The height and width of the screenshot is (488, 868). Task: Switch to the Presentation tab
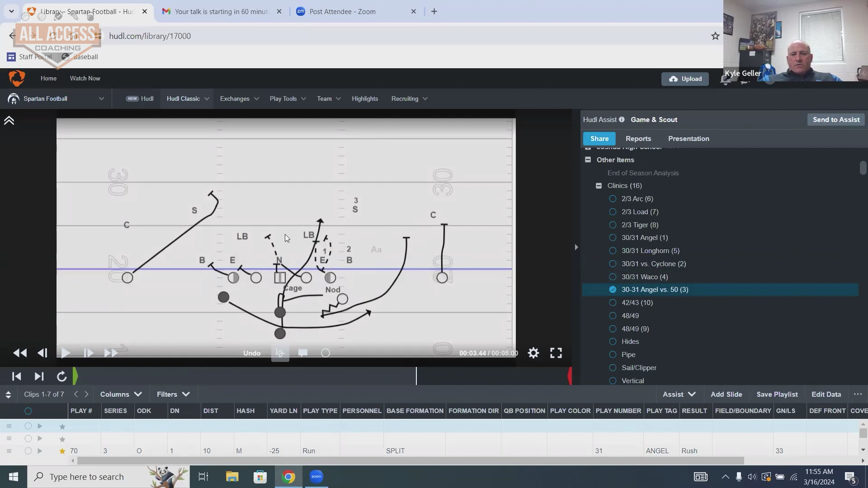[689, 139]
